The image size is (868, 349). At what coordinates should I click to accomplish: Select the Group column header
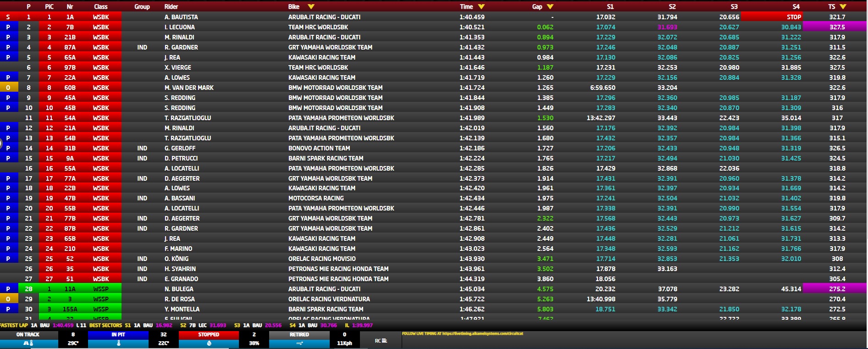142,6
